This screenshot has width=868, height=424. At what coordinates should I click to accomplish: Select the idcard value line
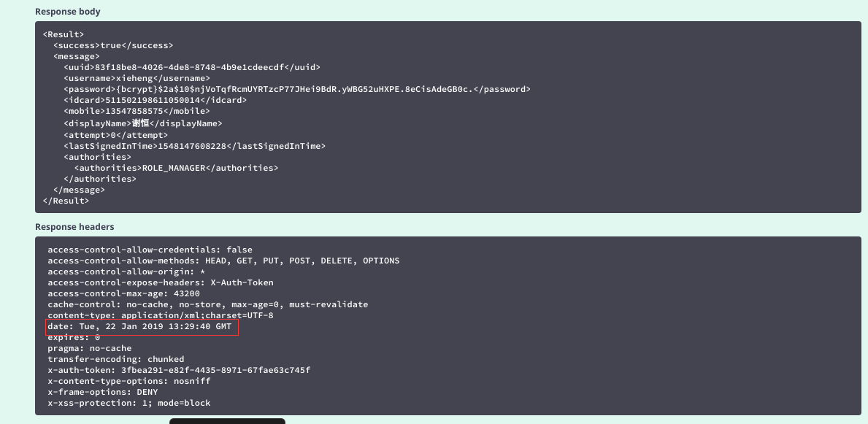click(155, 100)
